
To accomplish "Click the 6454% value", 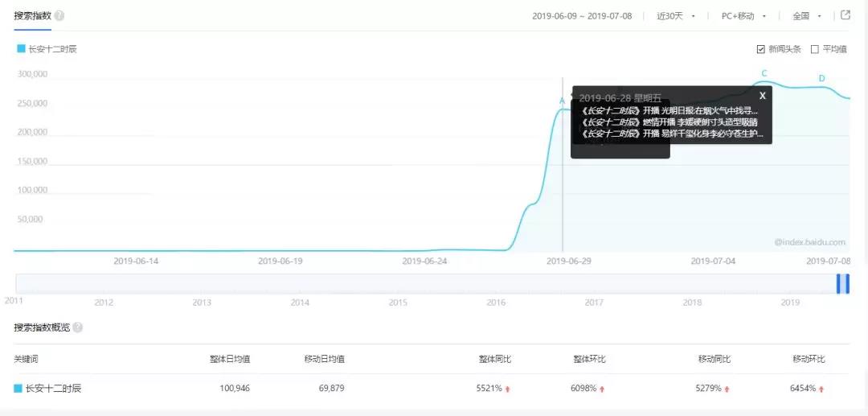I will [803, 389].
